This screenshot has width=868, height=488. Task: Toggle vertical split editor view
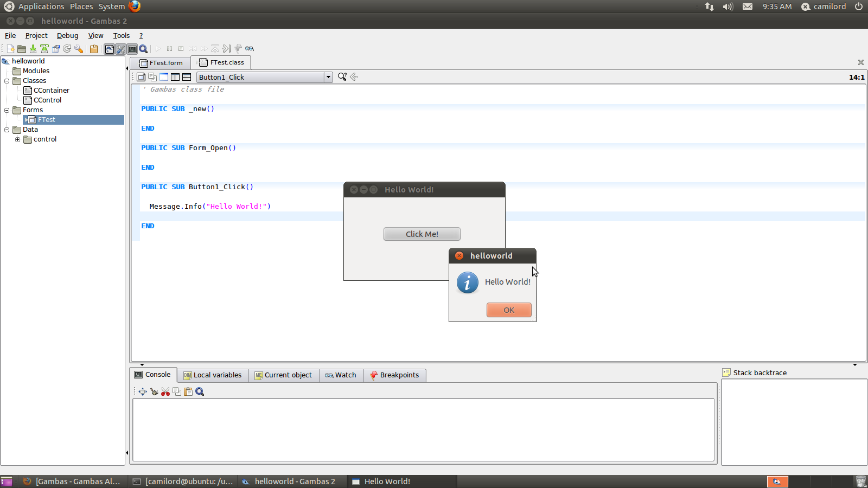point(175,77)
